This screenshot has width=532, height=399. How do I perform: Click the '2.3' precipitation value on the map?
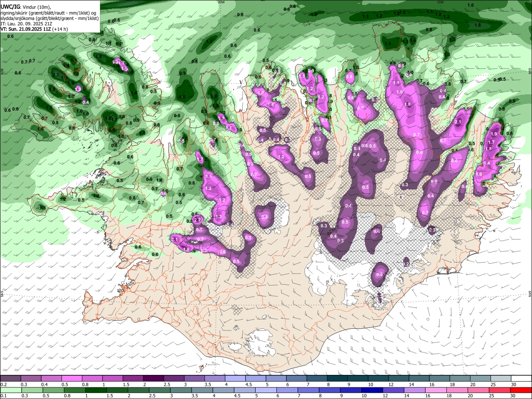click(56, 75)
